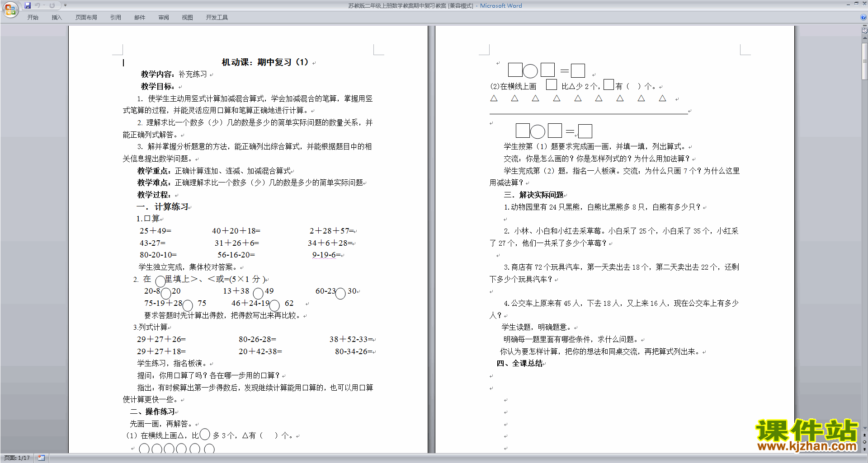Image resolution: width=868 pixels, height=463 pixels.
Task: Click the equation 80-34-26=
Action: pyautogui.click(x=354, y=351)
